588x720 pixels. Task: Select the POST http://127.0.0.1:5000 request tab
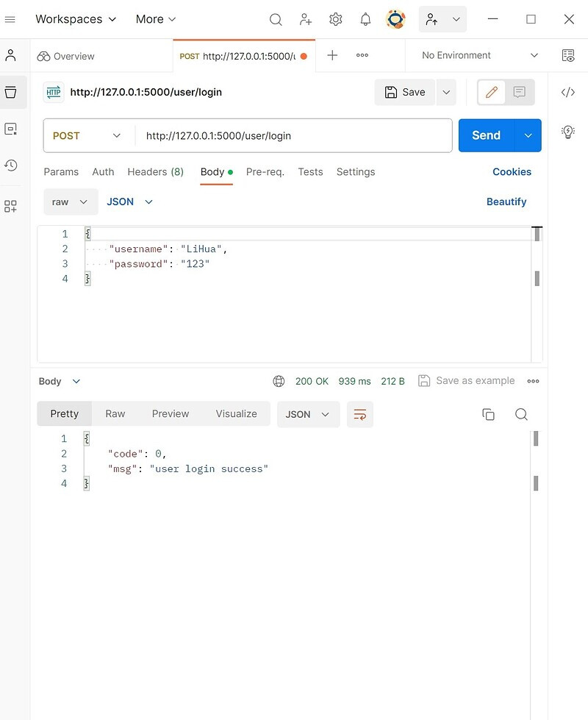click(244, 56)
